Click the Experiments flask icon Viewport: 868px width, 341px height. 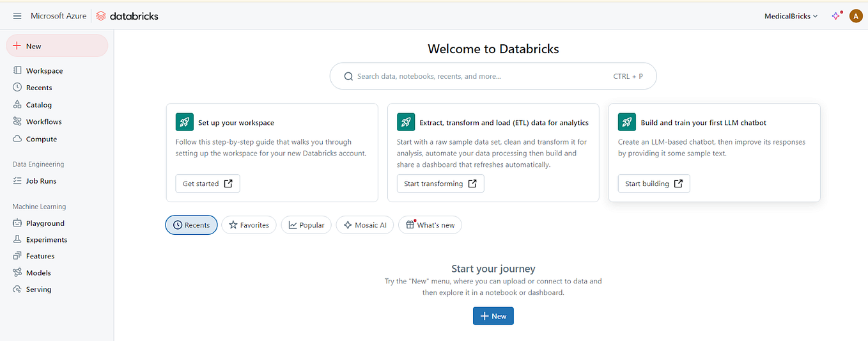point(17,240)
